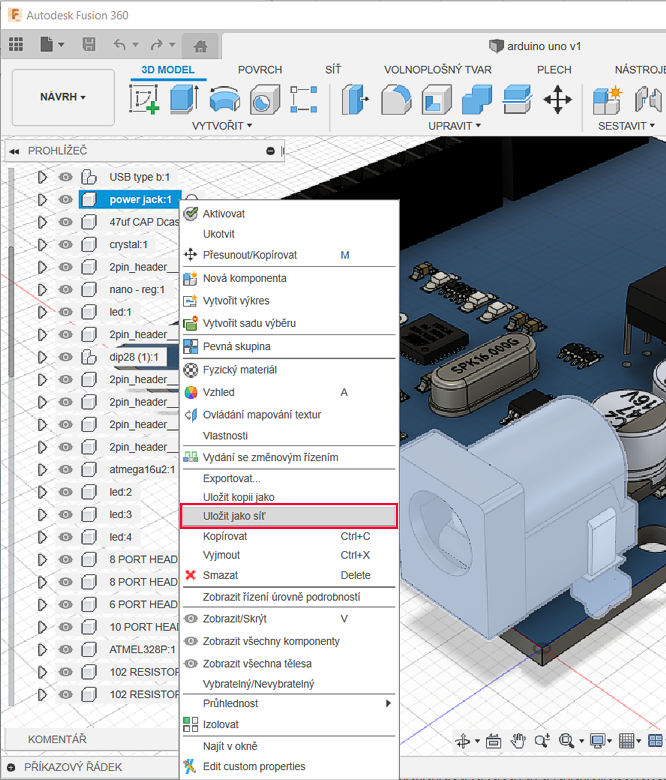Hide the crystal:1 component

click(x=65, y=245)
